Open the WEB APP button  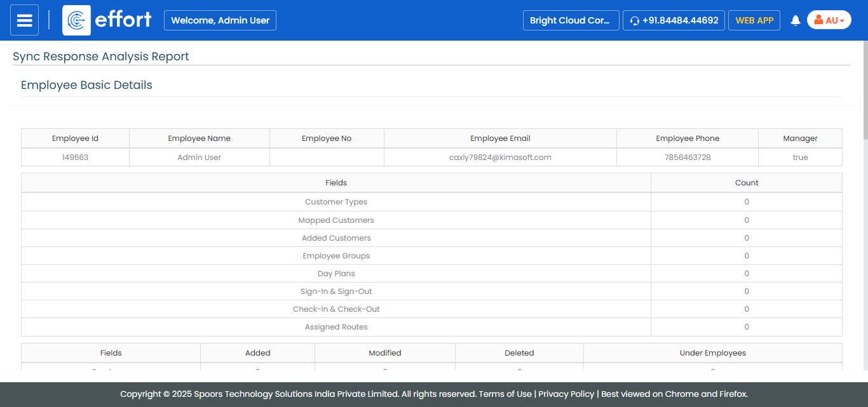click(754, 20)
